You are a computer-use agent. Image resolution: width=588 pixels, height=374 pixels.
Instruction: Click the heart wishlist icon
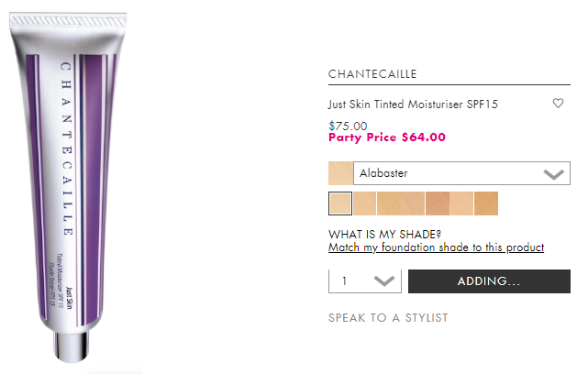558,104
